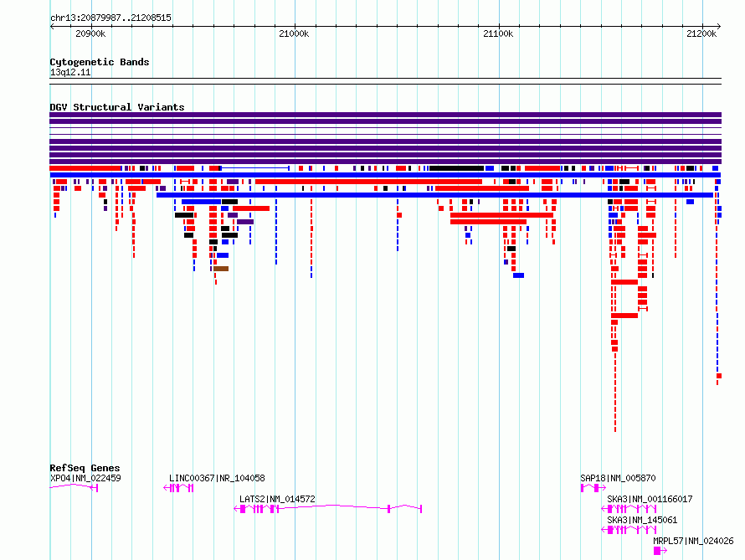
Task: Click the brown structural variant bar
Action: point(221,269)
